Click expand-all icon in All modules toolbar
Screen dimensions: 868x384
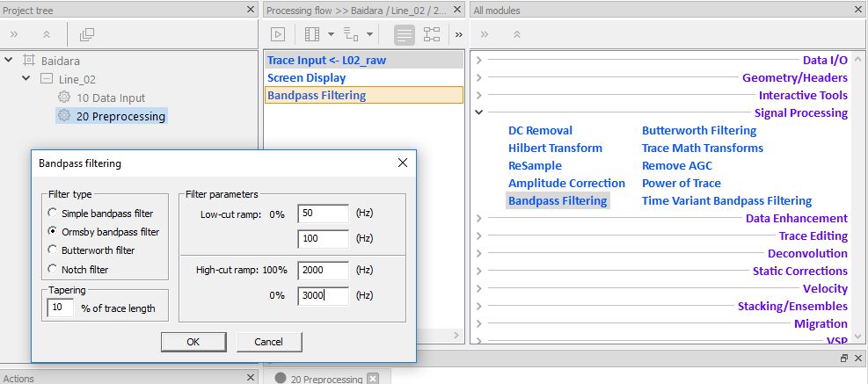click(485, 34)
